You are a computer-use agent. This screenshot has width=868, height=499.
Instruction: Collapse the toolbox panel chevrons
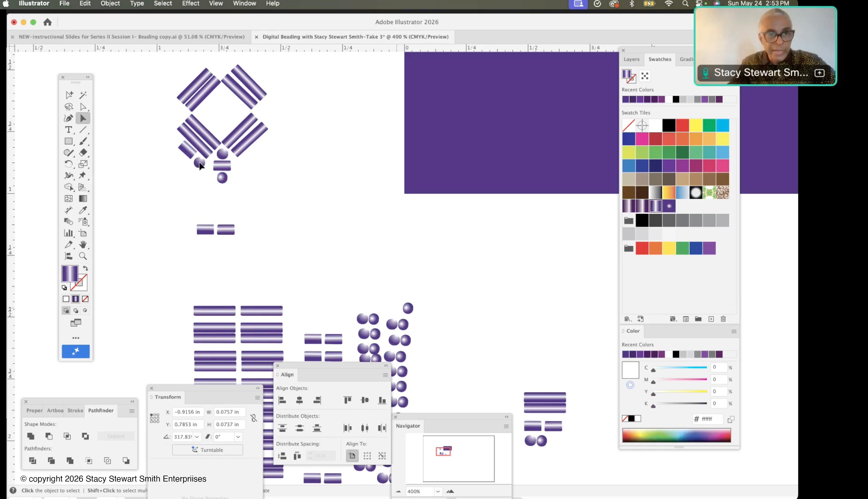[88, 77]
